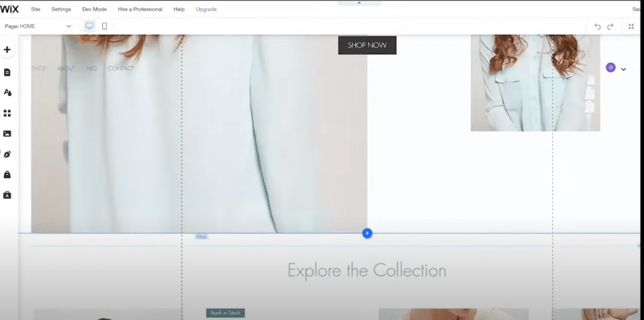644x320 pixels.
Task: Open the Add Apps icon
Action: [7, 113]
